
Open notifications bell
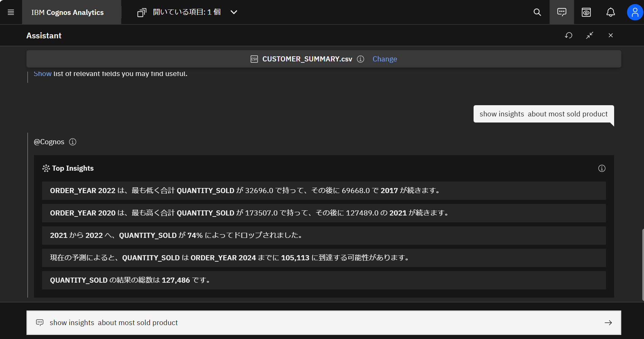click(611, 12)
